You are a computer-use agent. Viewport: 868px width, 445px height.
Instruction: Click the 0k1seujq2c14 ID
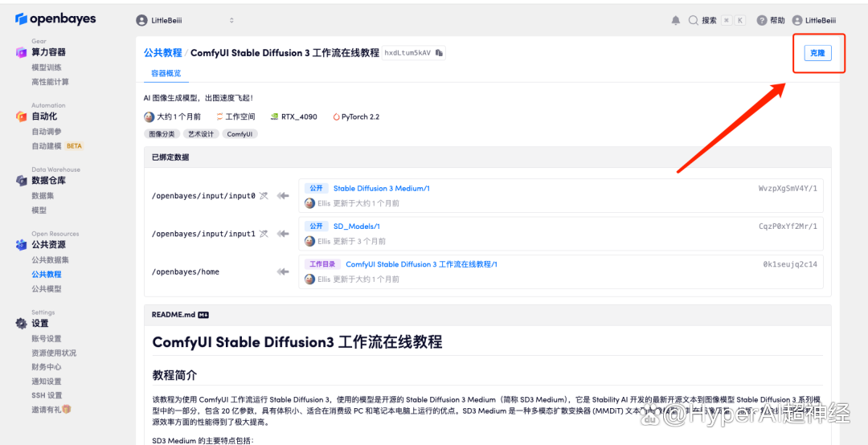[x=790, y=264]
